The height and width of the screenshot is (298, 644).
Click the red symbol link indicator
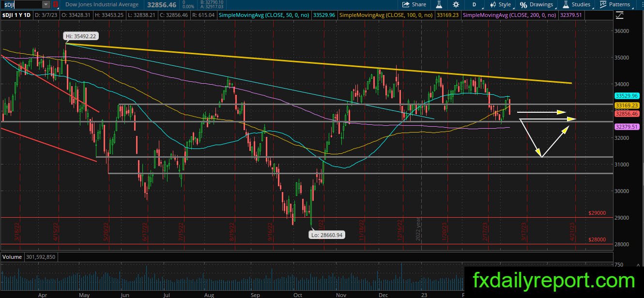55,4
